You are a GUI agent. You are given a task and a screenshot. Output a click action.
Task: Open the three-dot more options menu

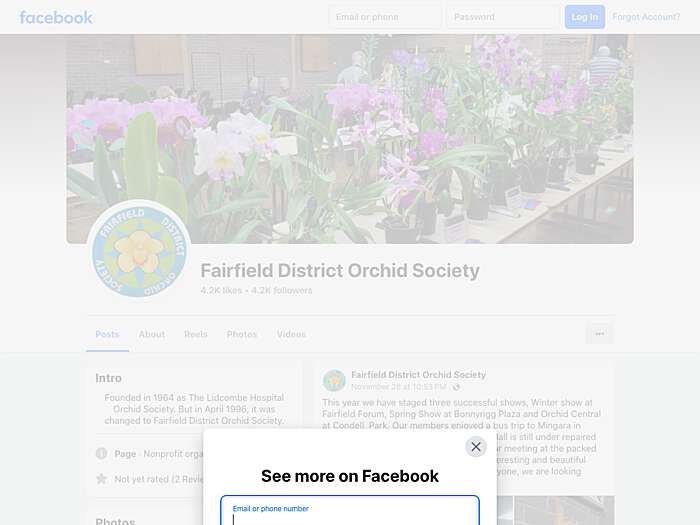(600, 333)
